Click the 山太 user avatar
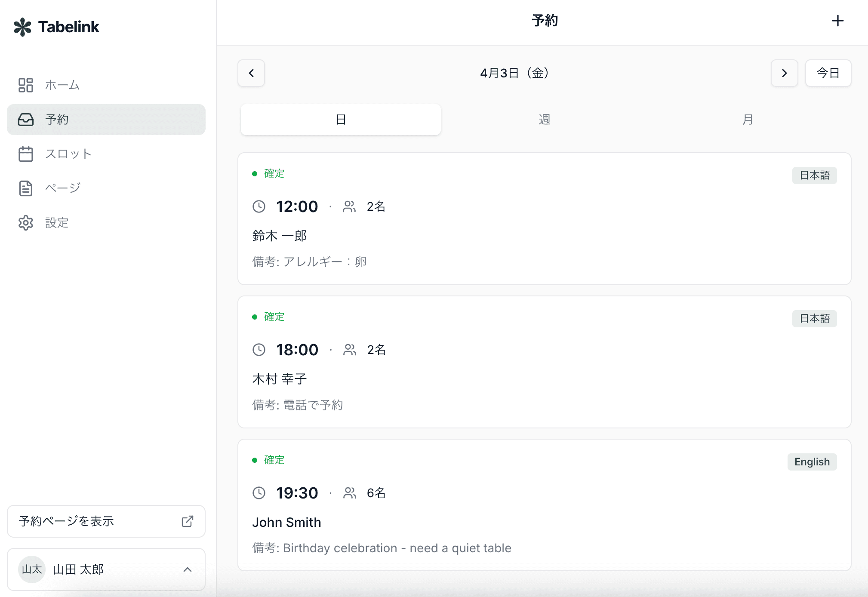Image resolution: width=868 pixels, height=597 pixels. click(x=32, y=569)
